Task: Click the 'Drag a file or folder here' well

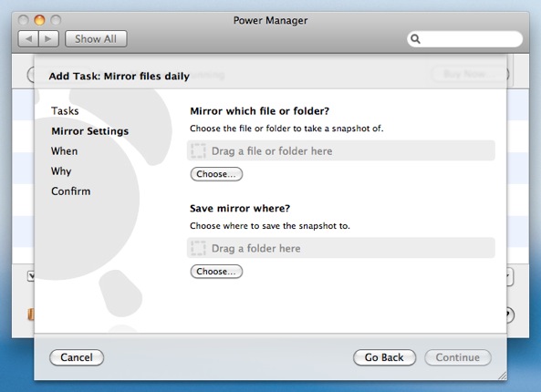Action: [x=341, y=150]
